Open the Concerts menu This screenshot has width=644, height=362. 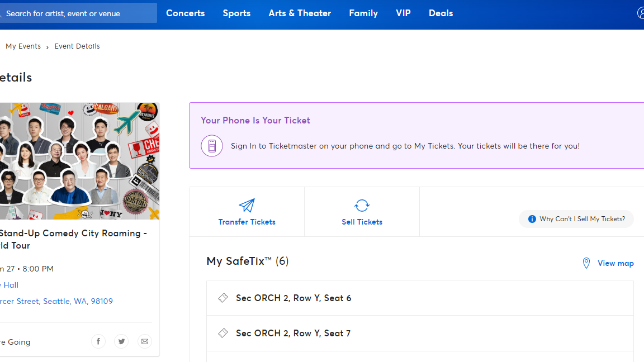click(x=185, y=13)
